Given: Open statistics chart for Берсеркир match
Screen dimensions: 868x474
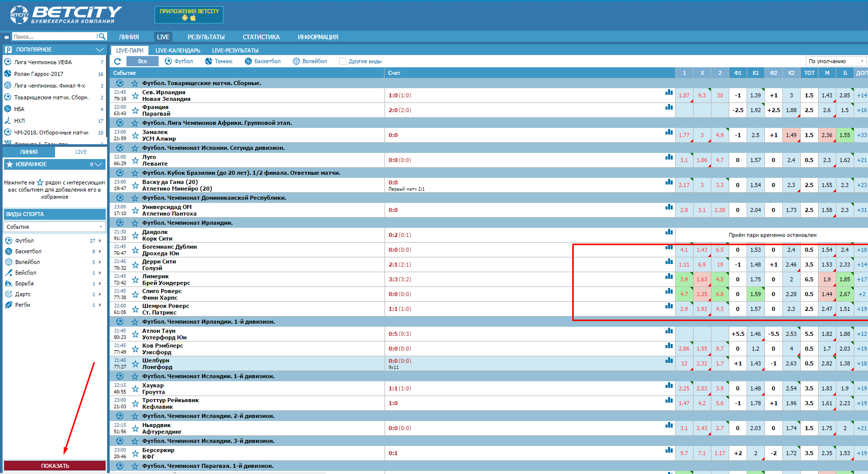Looking at the screenshot, I should coord(669,450).
